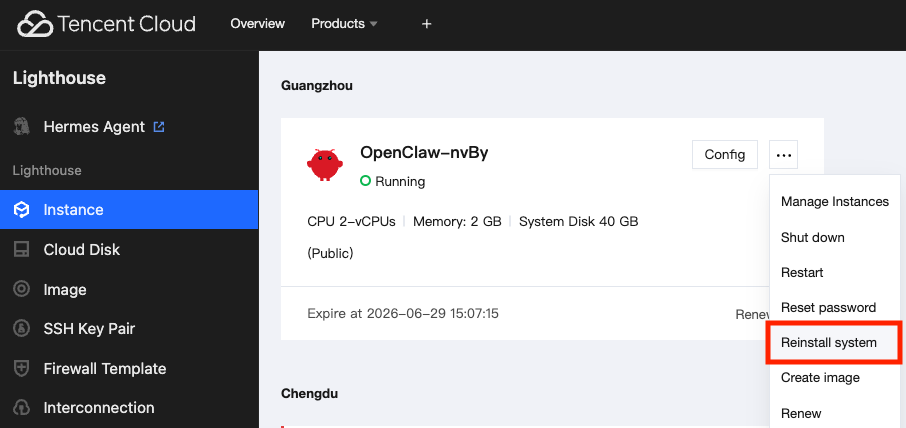The height and width of the screenshot is (428, 906).
Task: Click the Guangzhou region heading
Action: [x=317, y=86]
